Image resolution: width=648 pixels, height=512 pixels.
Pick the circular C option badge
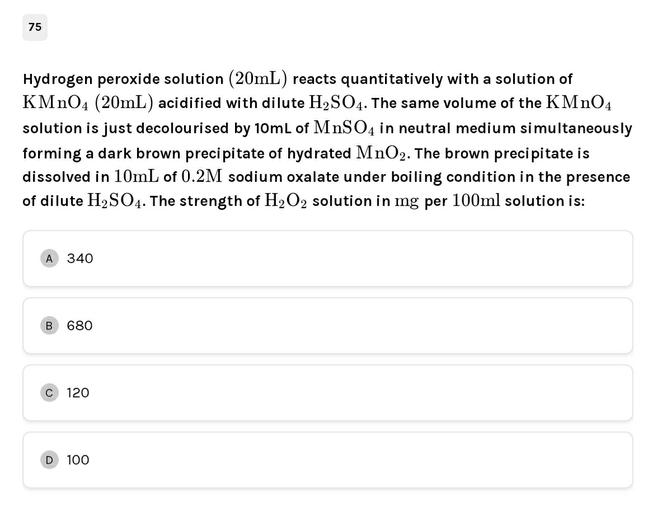49,392
